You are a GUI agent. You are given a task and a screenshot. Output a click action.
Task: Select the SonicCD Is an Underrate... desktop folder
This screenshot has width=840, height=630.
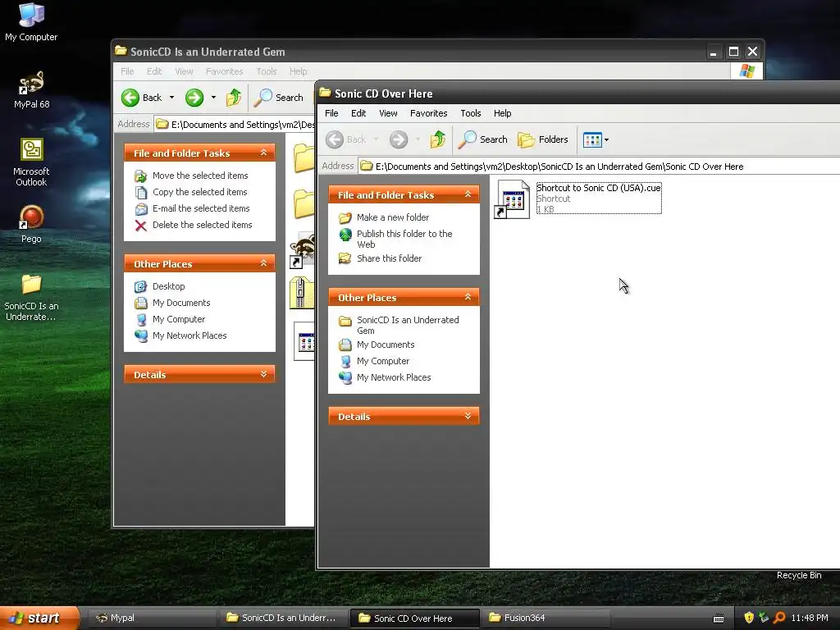point(31,297)
